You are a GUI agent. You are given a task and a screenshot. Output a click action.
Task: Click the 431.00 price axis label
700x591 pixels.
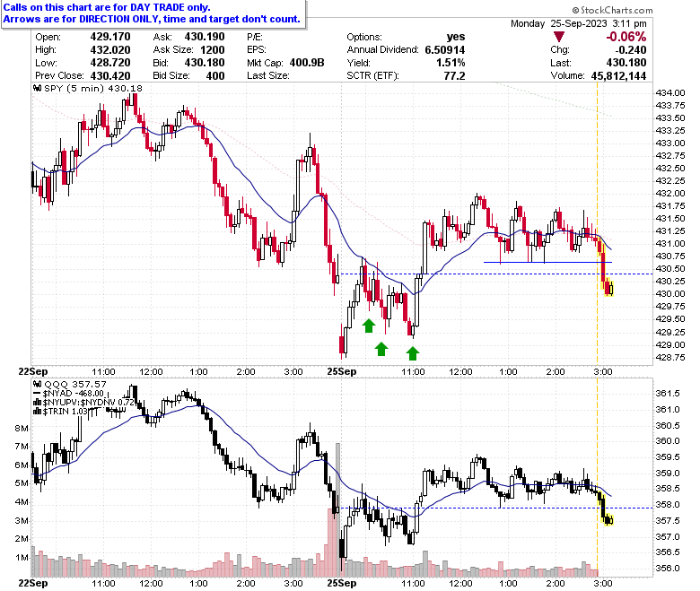pyautogui.click(x=669, y=244)
